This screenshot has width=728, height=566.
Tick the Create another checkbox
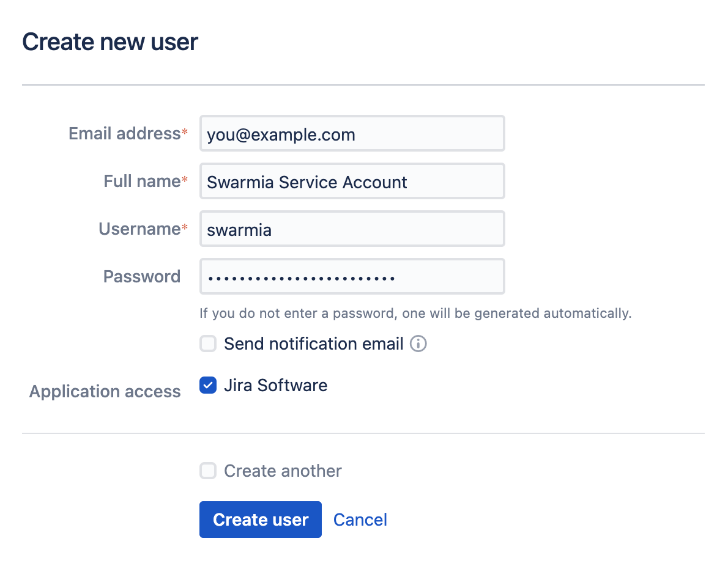pyautogui.click(x=208, y=471)
